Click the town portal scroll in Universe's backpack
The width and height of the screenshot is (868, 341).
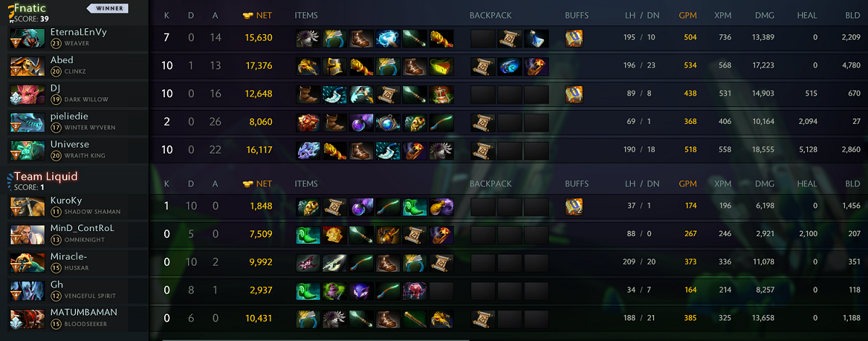pos(482,151)
